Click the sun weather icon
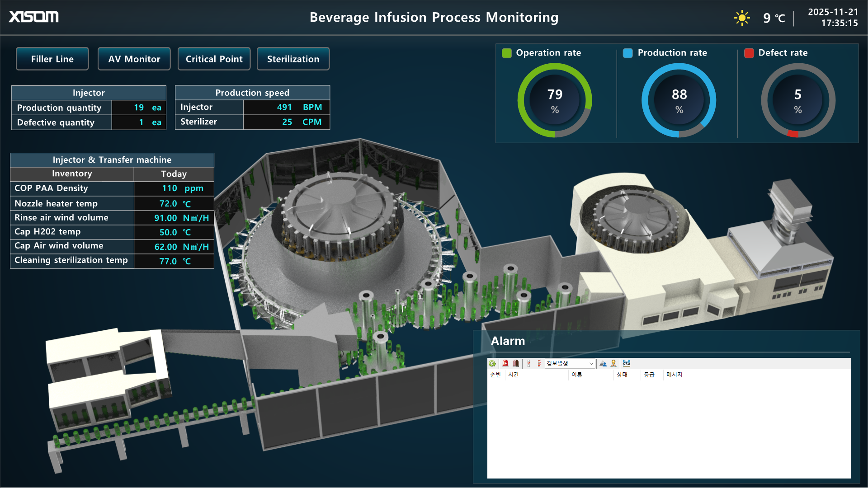The width and height of the screenshot is (868, 488). (x=742, y=18)
